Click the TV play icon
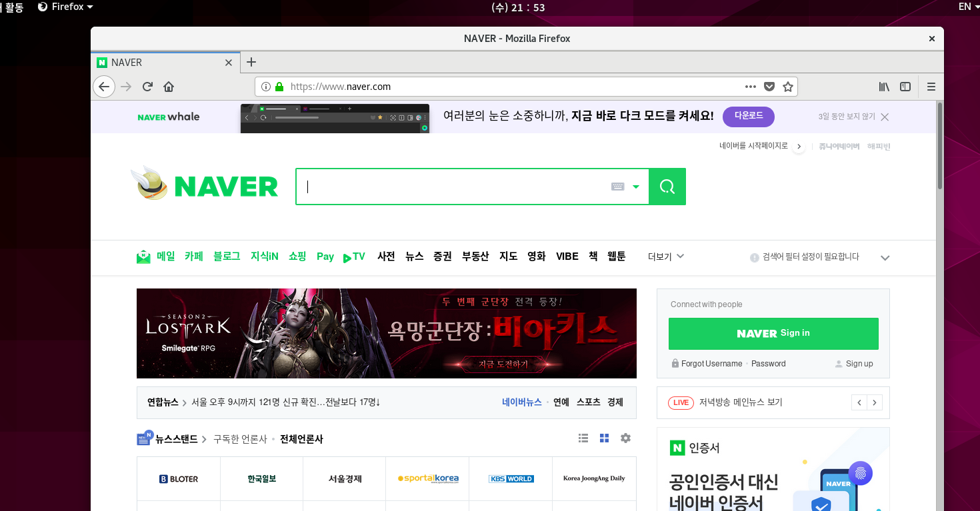This screenshot has height=511, width=980. 347,258
